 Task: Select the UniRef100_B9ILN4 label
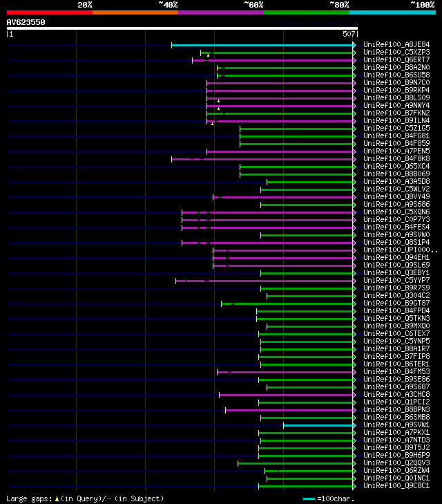point(396,120)
